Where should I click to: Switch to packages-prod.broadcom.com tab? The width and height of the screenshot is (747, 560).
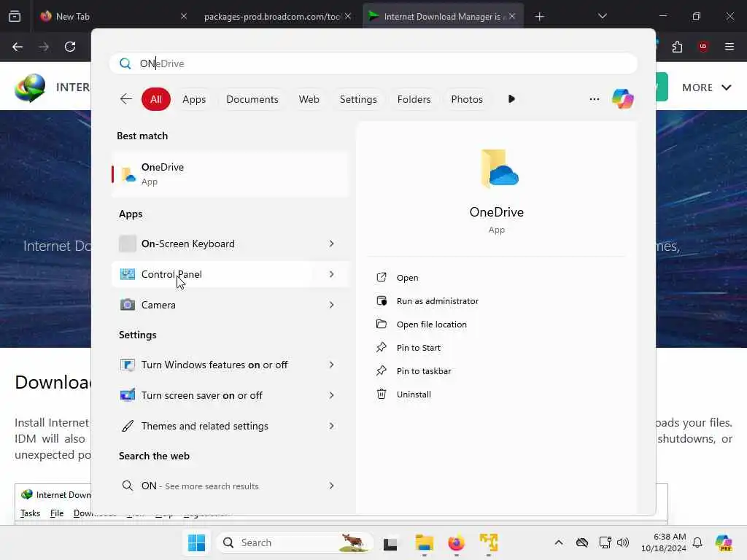click(x=276, y=16)
